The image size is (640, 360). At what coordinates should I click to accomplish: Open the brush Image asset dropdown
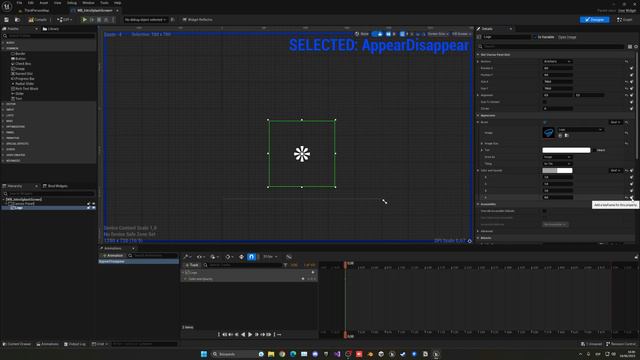coord(580,130)
